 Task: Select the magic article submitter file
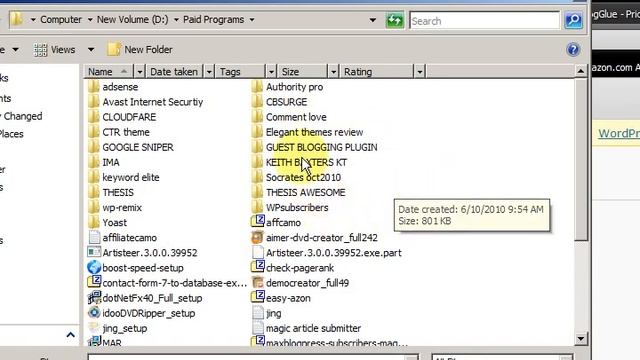[307, 329]
